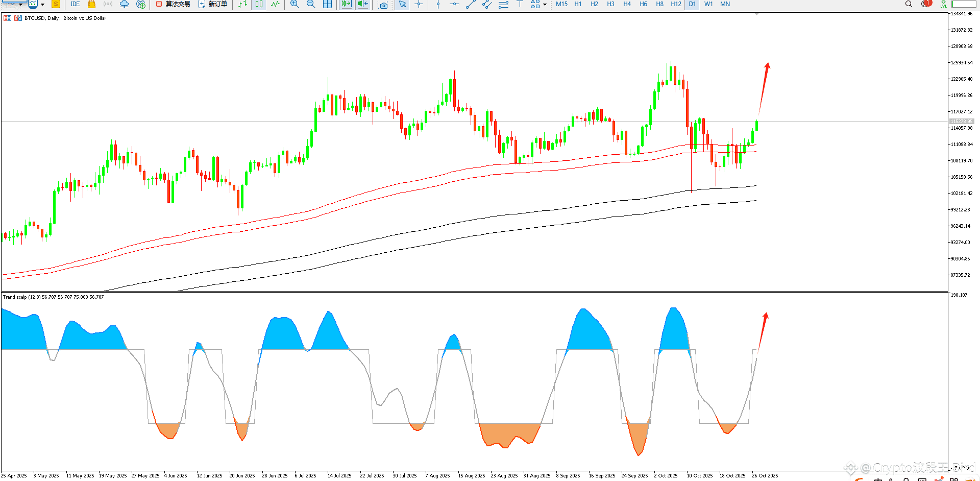Screen dimensions: 980x481
Task: Switch to the H12 timeframe
Action: [x=676, y=4]
